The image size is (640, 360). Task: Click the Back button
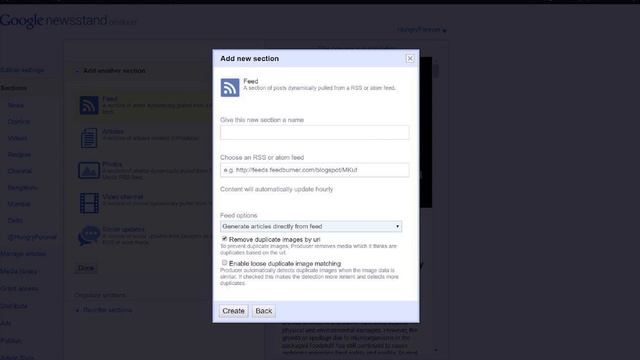264,311
